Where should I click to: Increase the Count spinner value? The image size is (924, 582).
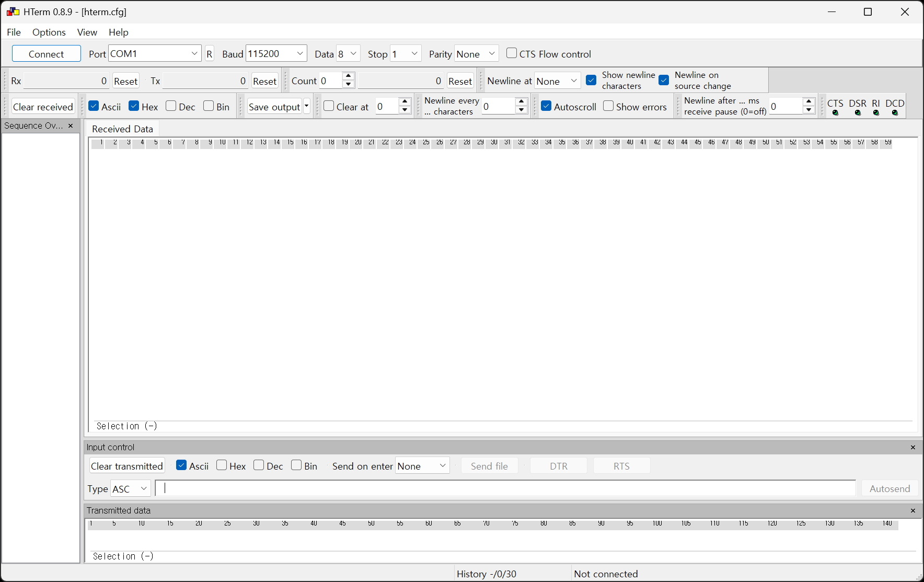[x=349, y=76]
